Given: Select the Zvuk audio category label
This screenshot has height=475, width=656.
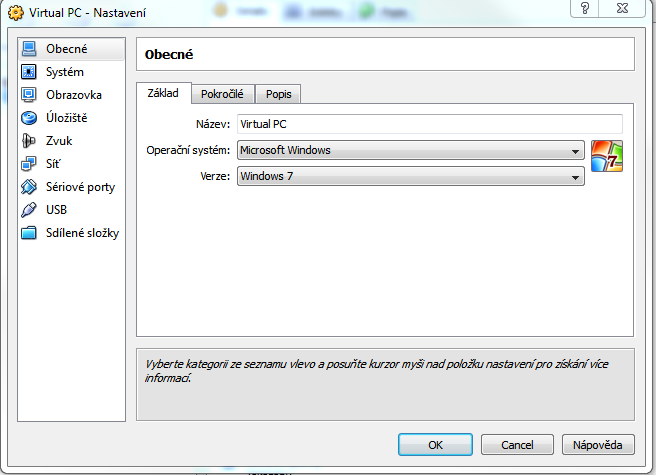Looking at the screenshot, I should (x=59, y=141).
